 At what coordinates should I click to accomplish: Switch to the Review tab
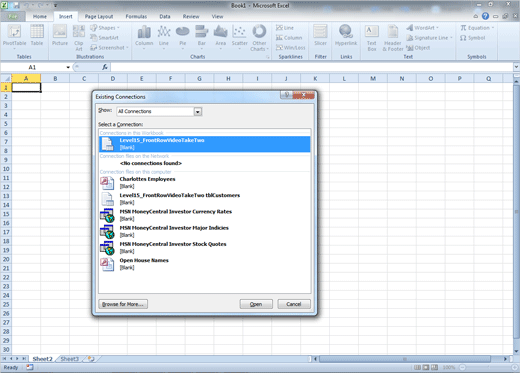(x=191, y=16)
